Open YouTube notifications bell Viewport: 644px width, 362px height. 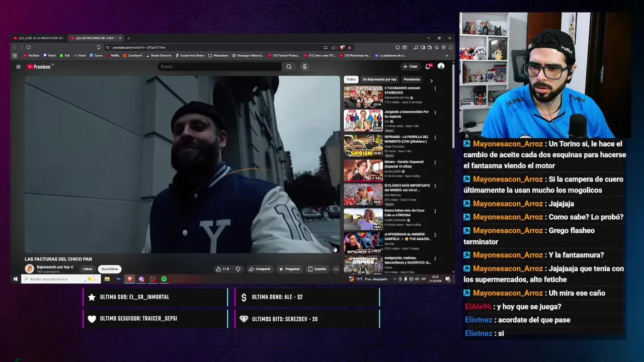[428, 66]
